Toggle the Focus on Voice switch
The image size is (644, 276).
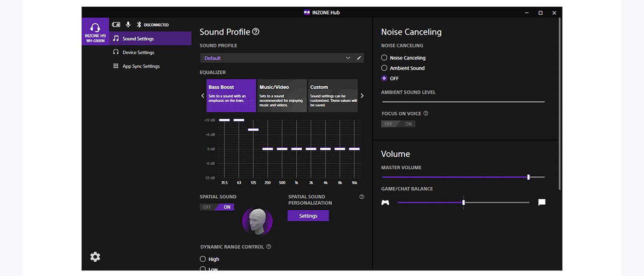(x=398, y=124)
